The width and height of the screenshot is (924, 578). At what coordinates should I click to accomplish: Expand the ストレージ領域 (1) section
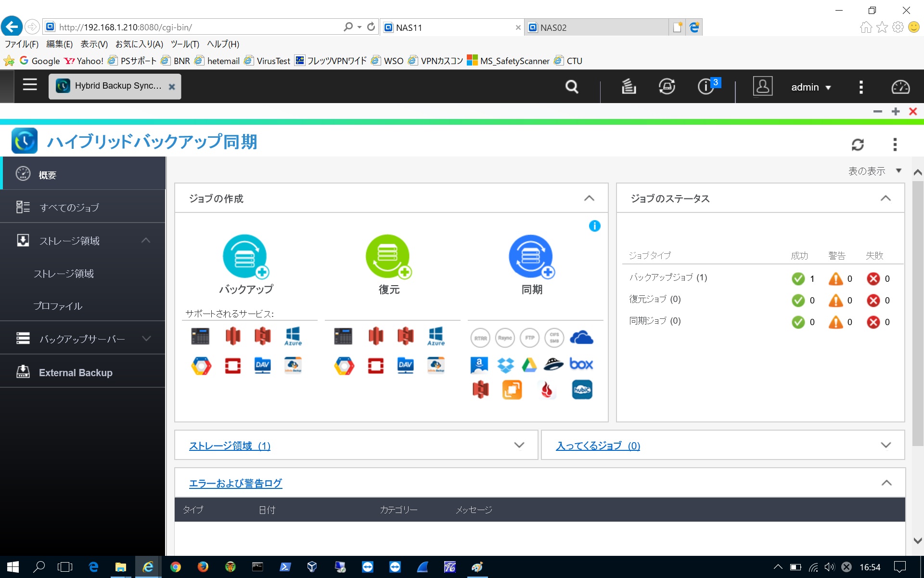[x=518, y=445]
